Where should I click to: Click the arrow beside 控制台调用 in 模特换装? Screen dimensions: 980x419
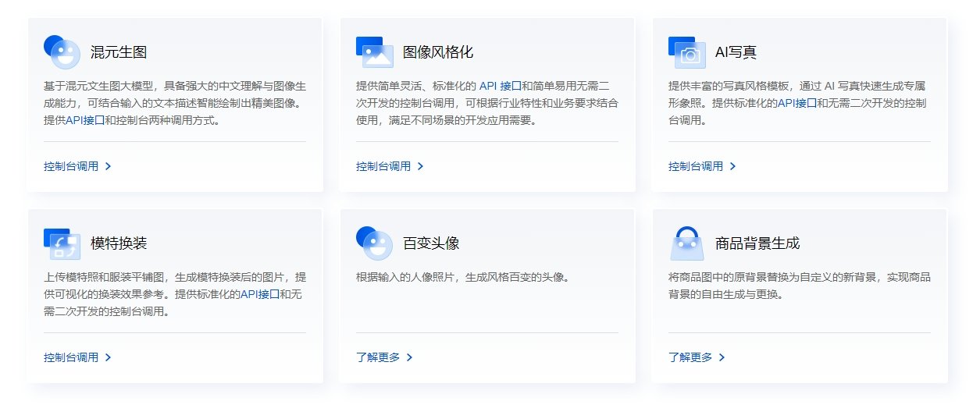108,357
